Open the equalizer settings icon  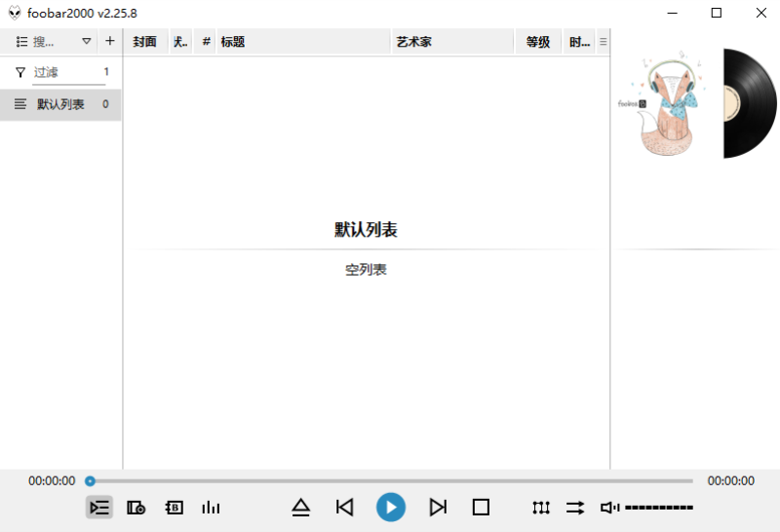pos(541,508)
